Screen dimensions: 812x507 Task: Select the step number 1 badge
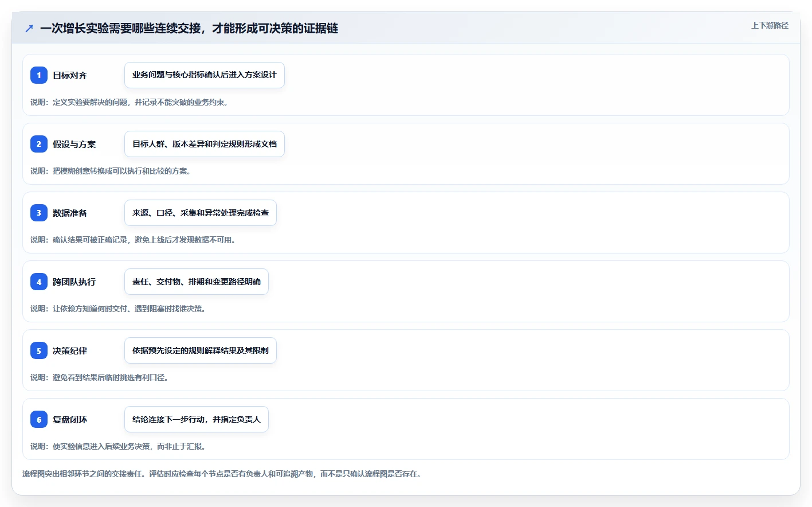pyautogui.click(x=39, y=75)
